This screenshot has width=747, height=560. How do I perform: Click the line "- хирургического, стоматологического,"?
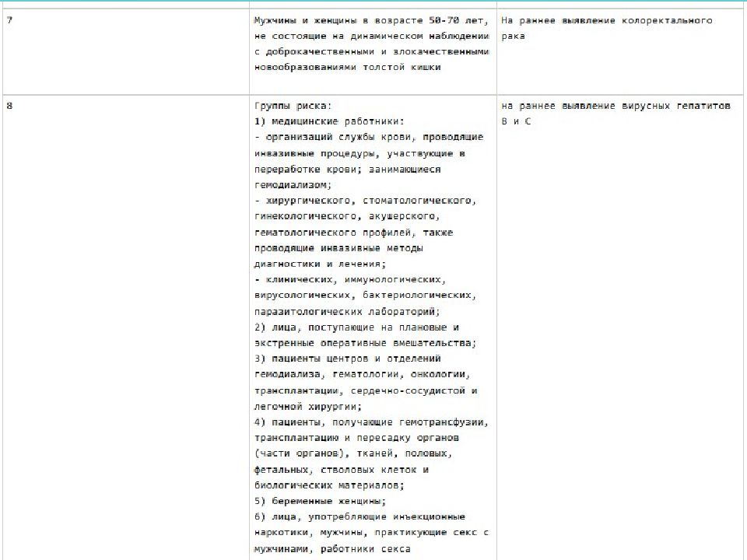point(365,201)
